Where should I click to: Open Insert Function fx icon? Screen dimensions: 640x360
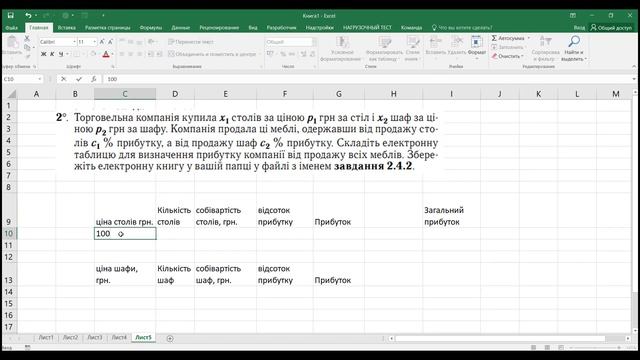(x=93, y=79)
